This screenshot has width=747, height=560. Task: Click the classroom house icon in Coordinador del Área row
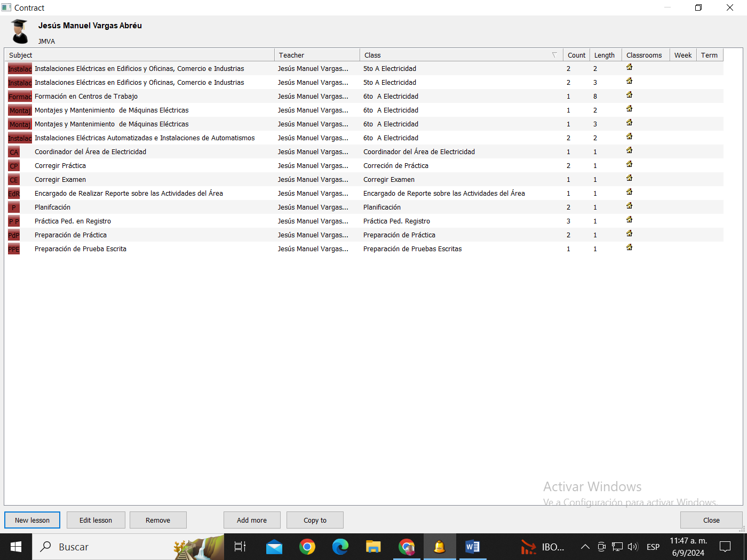click(629, 150)
